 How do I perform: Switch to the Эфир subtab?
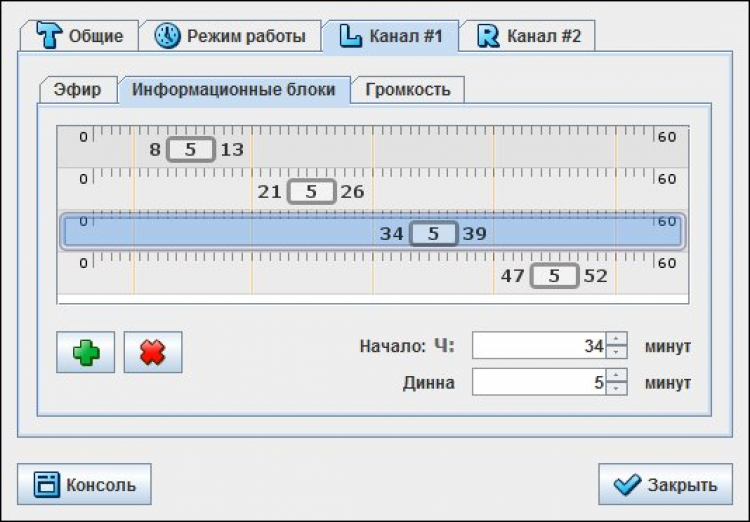(77, 89)
